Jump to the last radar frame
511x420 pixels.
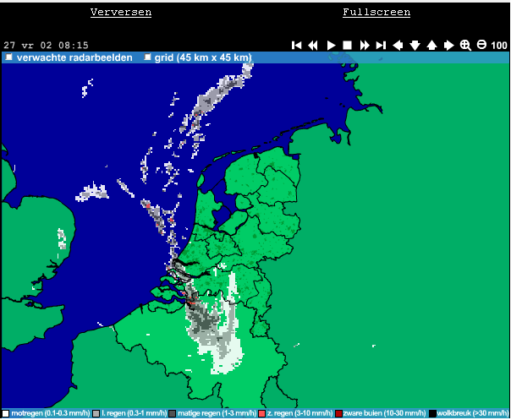(381, 46)
